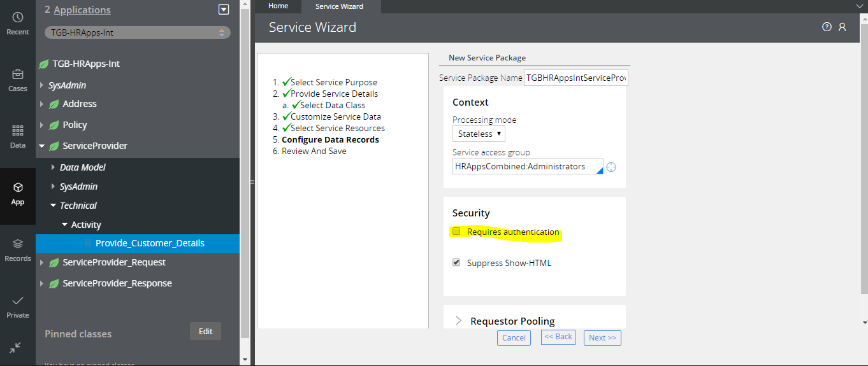Click the activity icon beside Provide_Customer_Details
868x366 pixels.
point(88,243)
